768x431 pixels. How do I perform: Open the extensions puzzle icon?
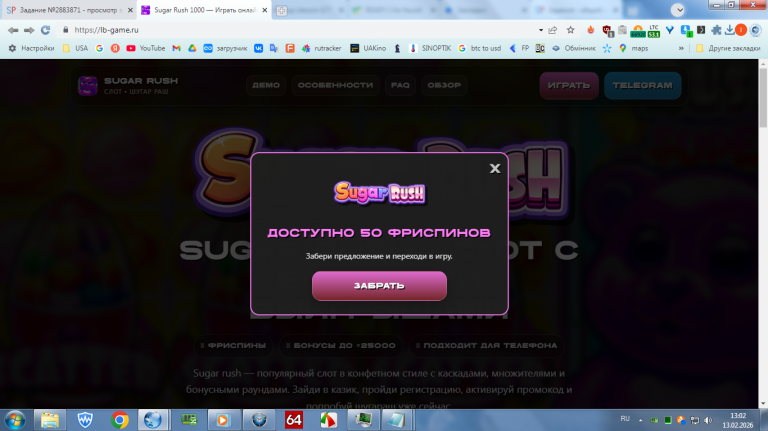(716, 30)
